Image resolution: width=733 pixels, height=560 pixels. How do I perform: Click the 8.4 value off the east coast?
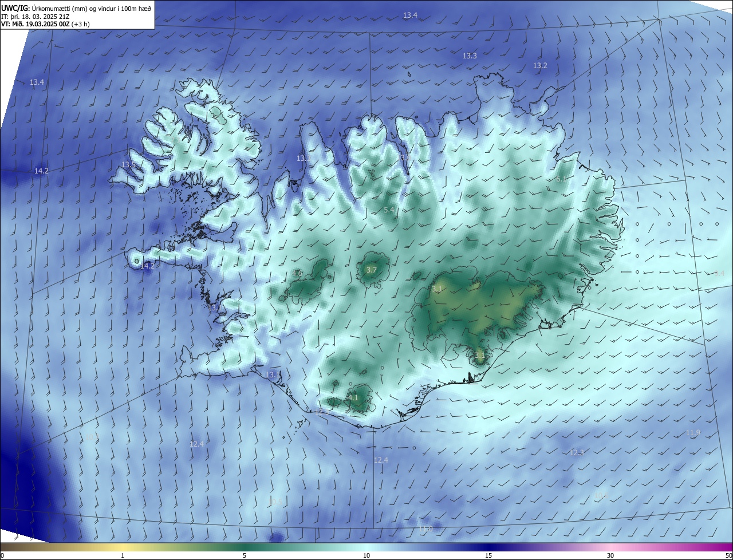point(719,274)
